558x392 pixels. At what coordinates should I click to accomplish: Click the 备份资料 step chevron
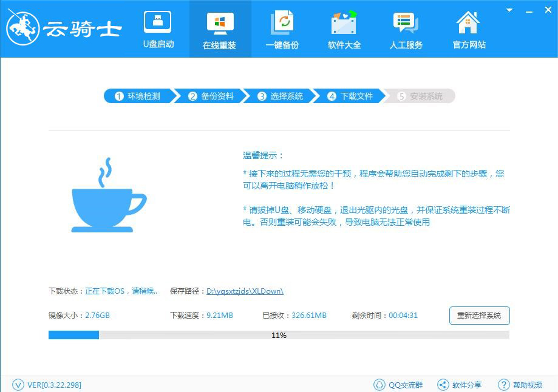point(209,96)
